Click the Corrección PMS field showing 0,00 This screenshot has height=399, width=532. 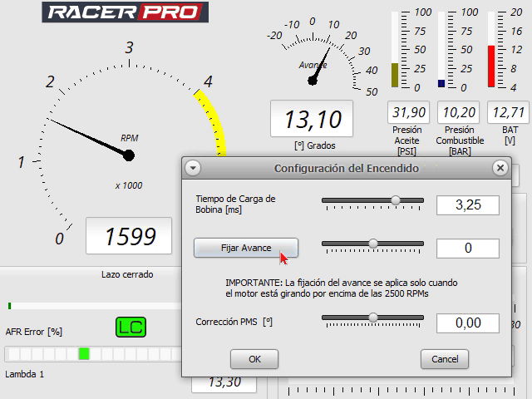coord(468,323)
